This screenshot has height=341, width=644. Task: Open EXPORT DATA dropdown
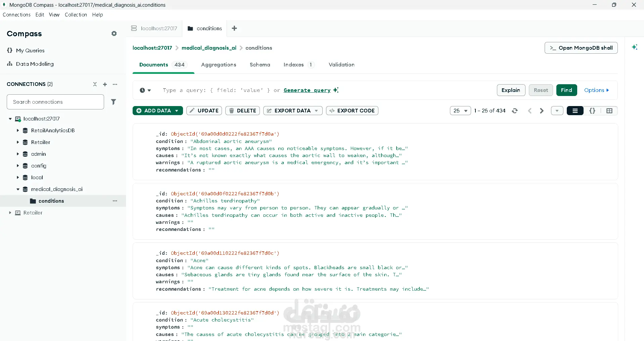point(293,111)
